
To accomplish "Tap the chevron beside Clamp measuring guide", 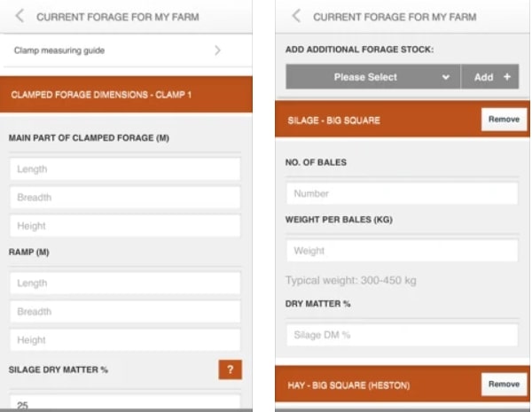I will pyautogui.click(x=217, y=51).
